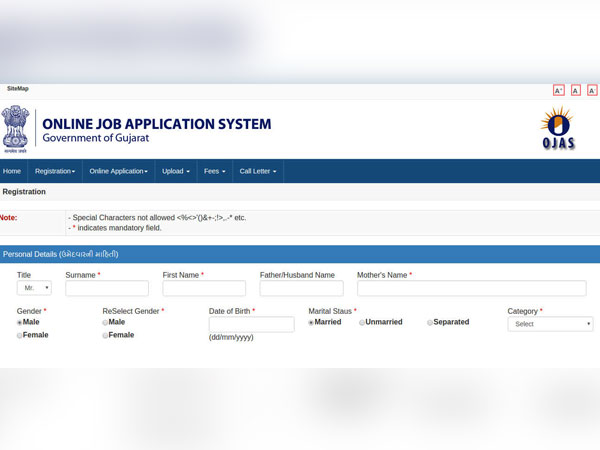Reset font size with middle A icon
The height and width of the screenshot is (450, 600).
click(576, 91)
